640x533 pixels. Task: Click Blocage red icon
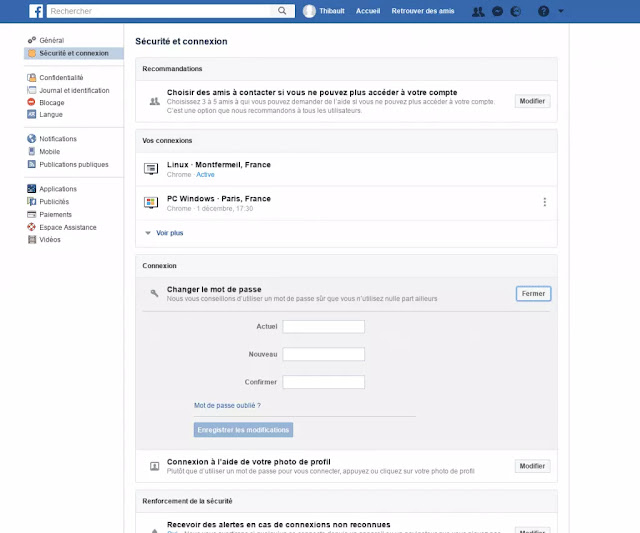[x=31, y=102]
